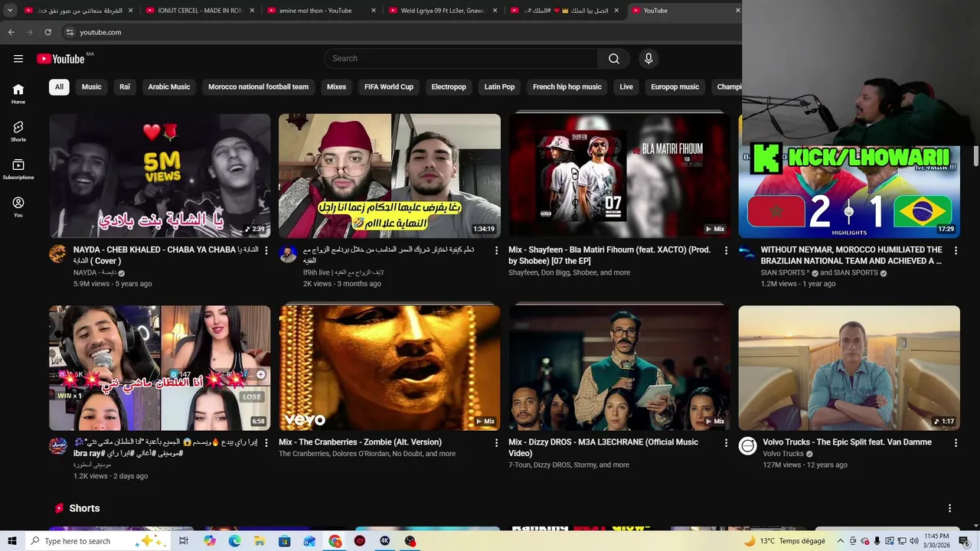The height and width of the screenshot is (551, 980).
Task: Go back with the browser back arrow
Action: [x=11, y=32]
